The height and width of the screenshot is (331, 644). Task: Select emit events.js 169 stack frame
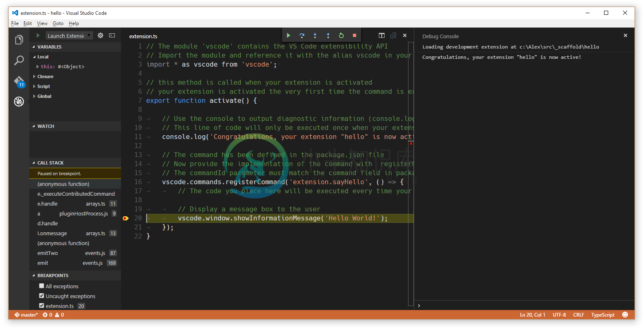coord(75,263)
